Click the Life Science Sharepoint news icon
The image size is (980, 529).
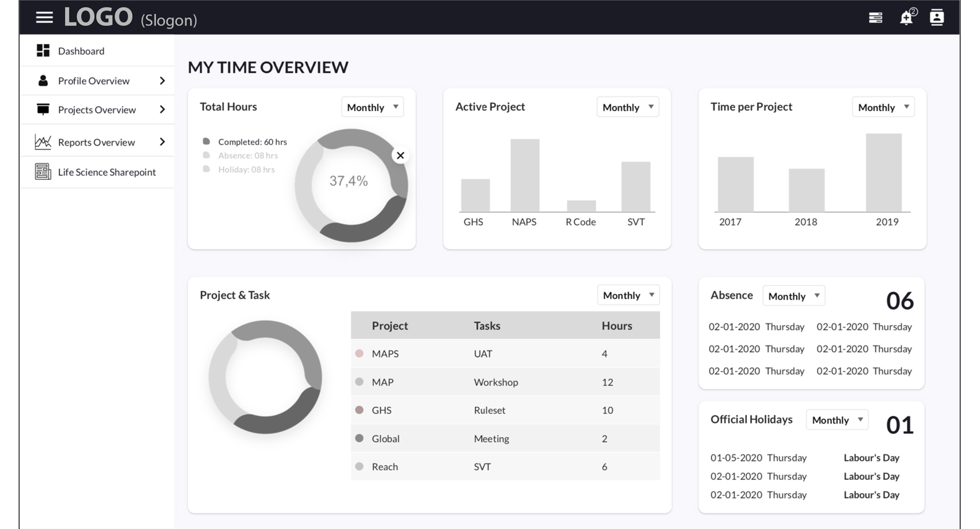(x=43, y=172)
